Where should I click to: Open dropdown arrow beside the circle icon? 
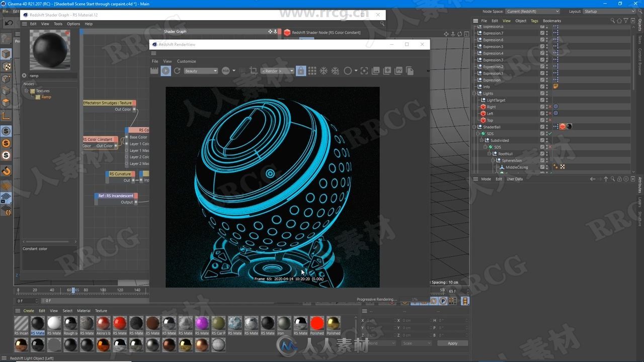[356, 71]
